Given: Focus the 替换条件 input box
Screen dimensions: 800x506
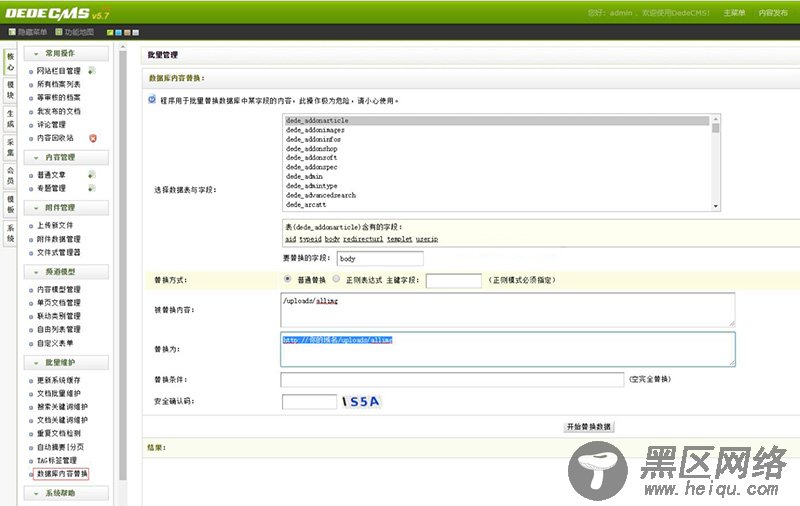Looking at the screenshot, I should [452, 380].
